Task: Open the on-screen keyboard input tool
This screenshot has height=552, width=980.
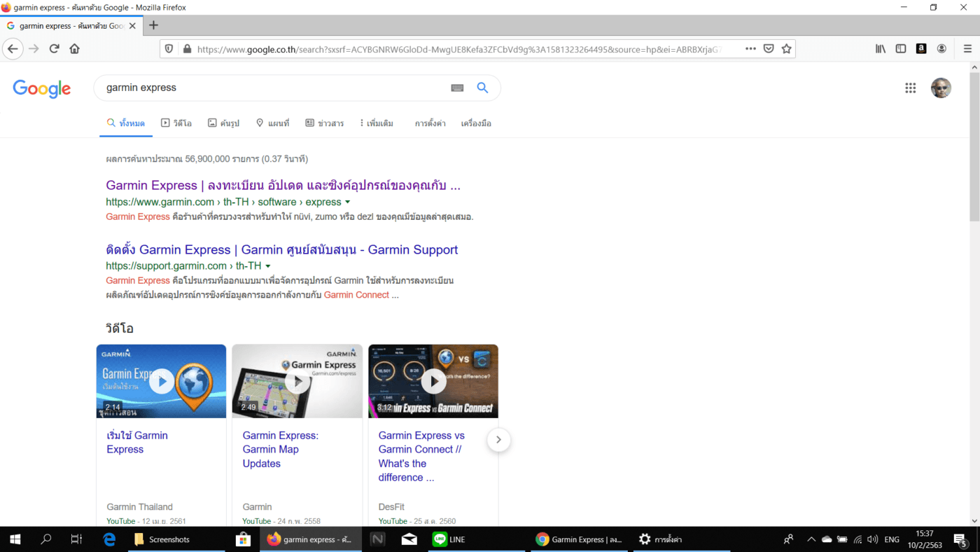Action: pos(457,88)
